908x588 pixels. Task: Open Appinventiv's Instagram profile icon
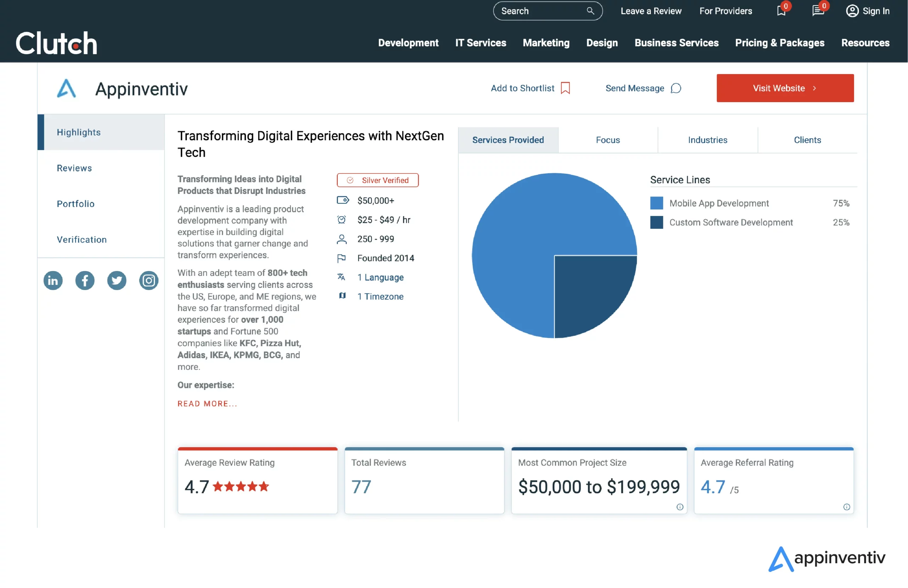(149, 281)
